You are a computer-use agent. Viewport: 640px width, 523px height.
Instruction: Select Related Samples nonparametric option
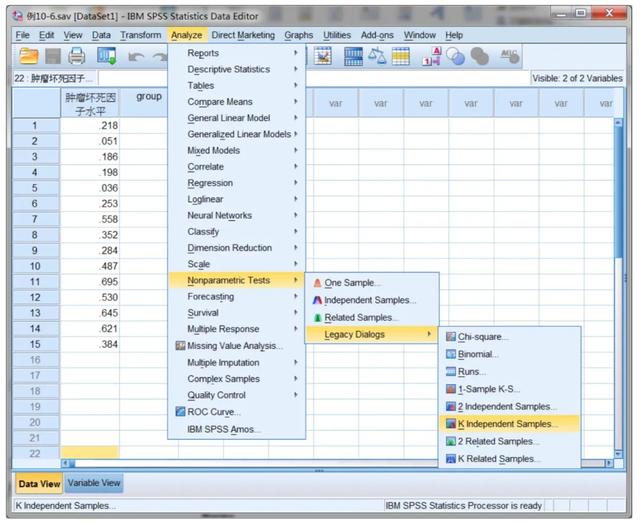[x=371, y=318]
